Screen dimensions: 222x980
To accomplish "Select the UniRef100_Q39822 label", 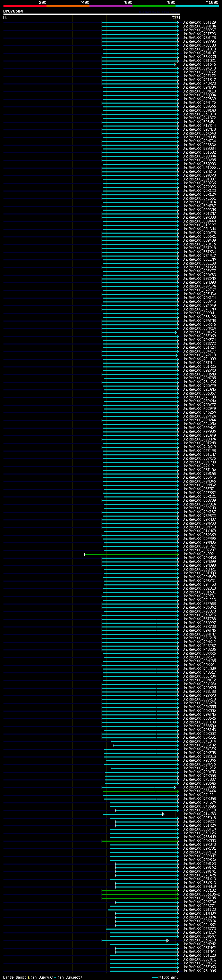I will coord(199,516).
